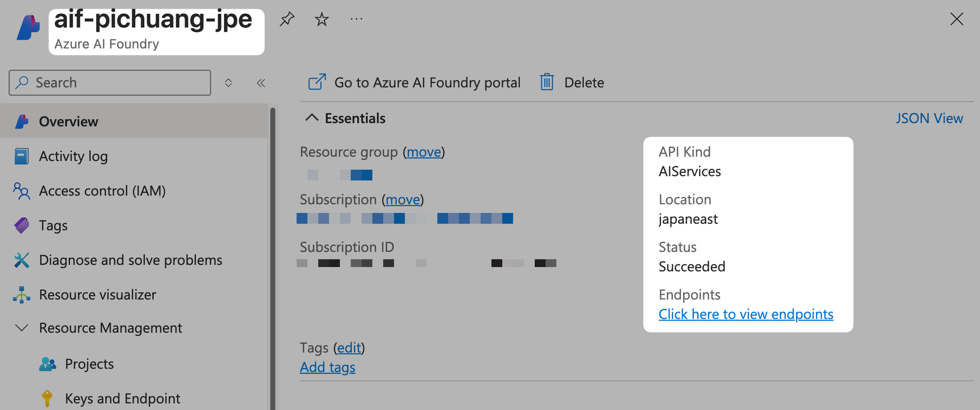Select the japaneast location value
Viewport: 980px width, 410px height.
coord(688,219)
